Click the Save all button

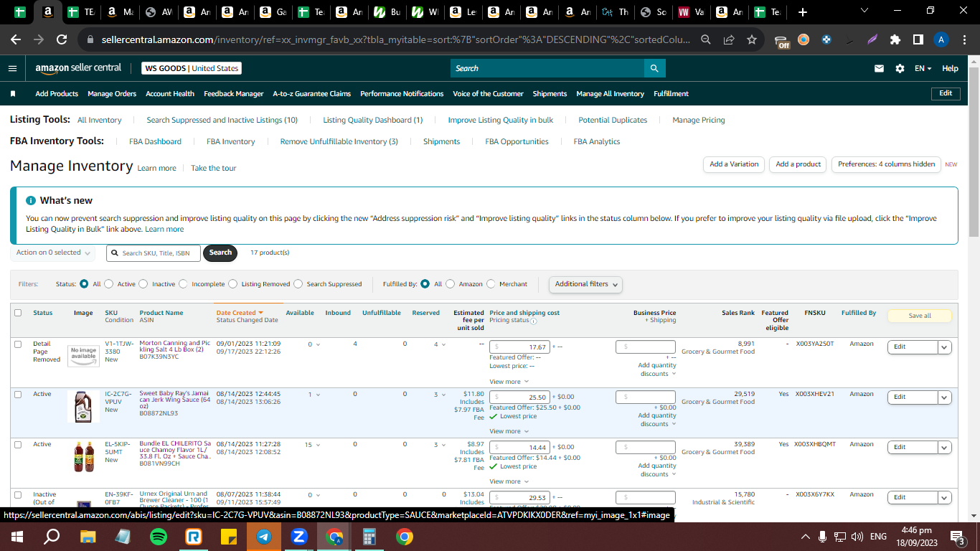[x=920, y=316]
